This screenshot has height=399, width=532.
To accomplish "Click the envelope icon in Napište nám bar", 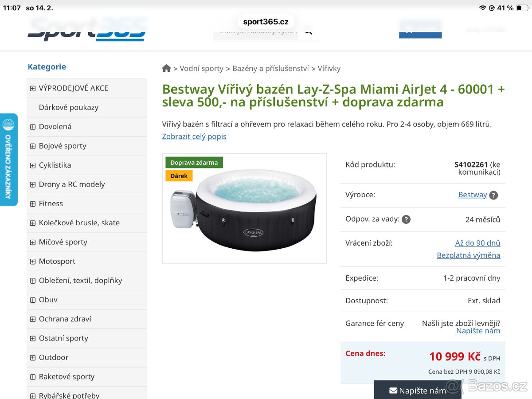I will [393, 391].
